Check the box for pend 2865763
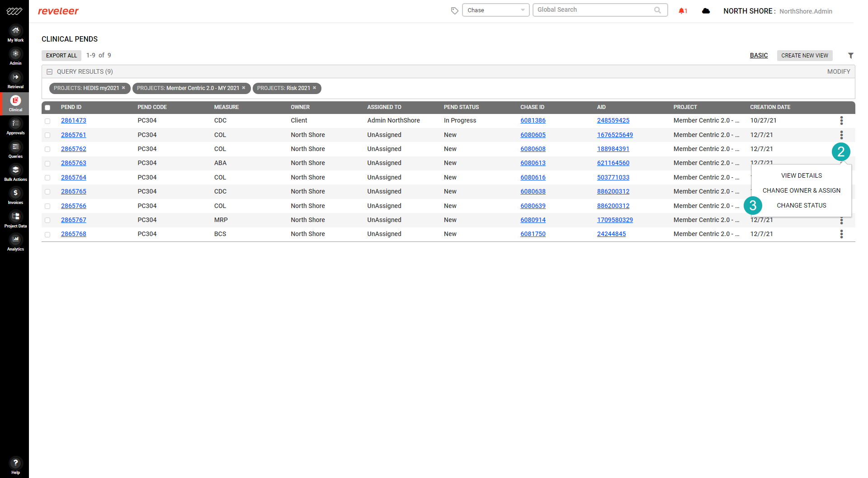868x478 pixels. pyautogui.click(x=47, y=163)
